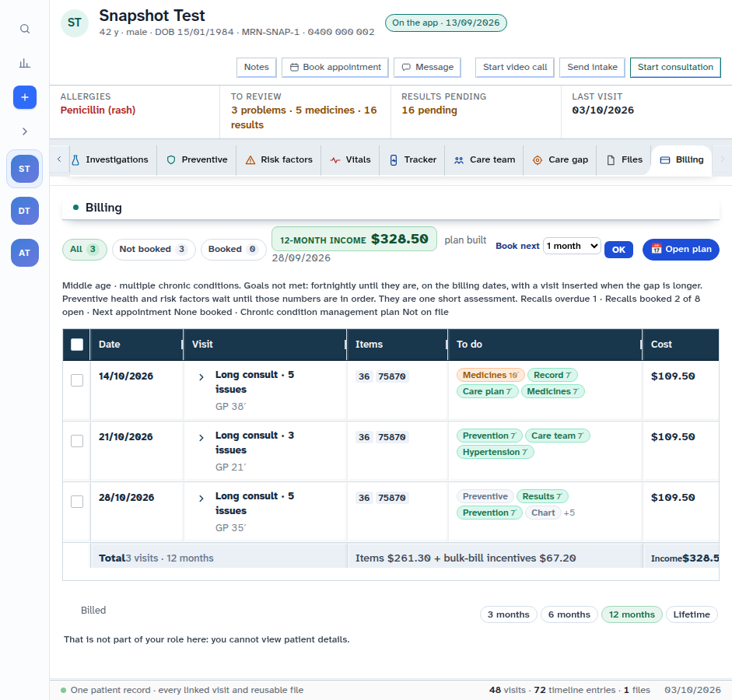Click Book appointment button
The width and height of the screenshot is (732, 700).
pos(335,67)
